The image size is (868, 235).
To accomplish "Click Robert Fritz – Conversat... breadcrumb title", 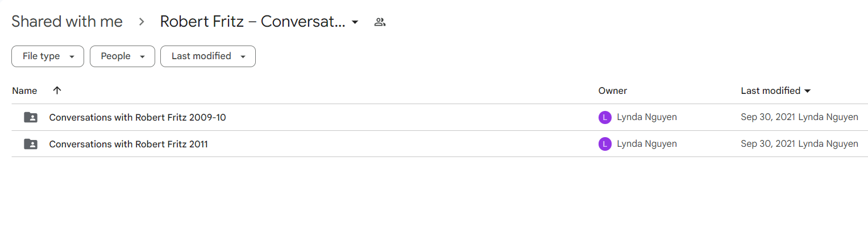I will coord(253,22).
